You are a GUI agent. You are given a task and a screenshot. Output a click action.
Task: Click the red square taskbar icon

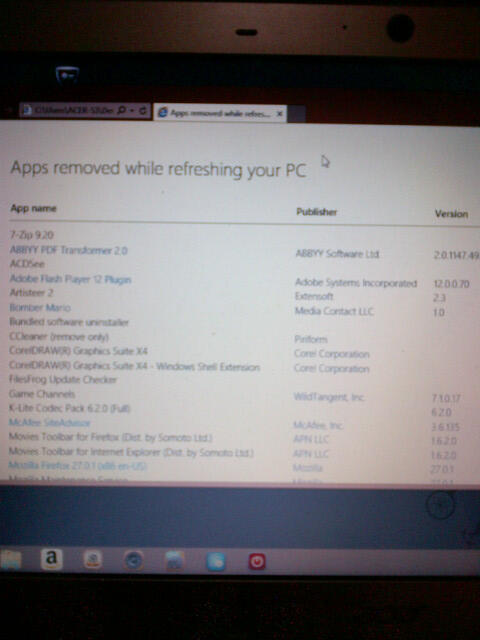point(257,562)
